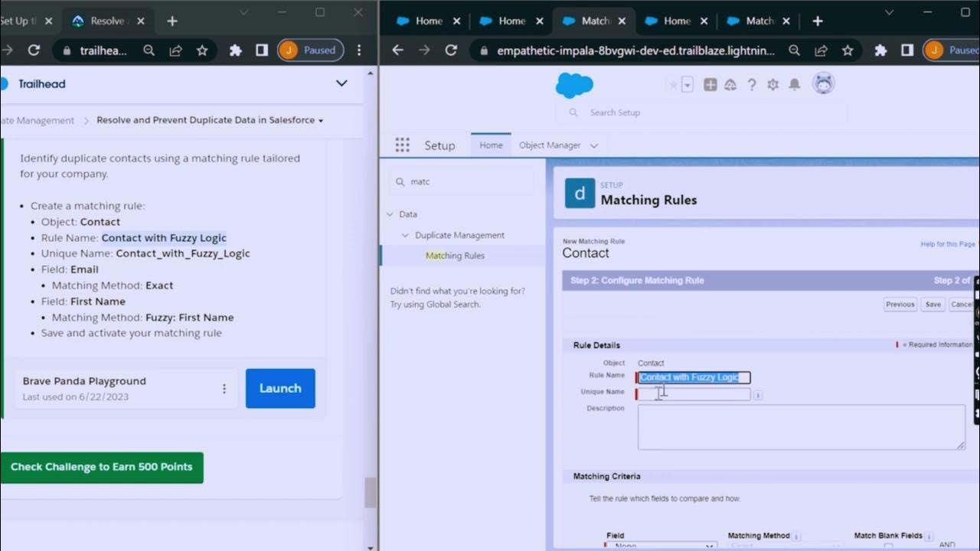
Task: Open the Trailhead page scrollbar thumb
Action: [371, 493]
